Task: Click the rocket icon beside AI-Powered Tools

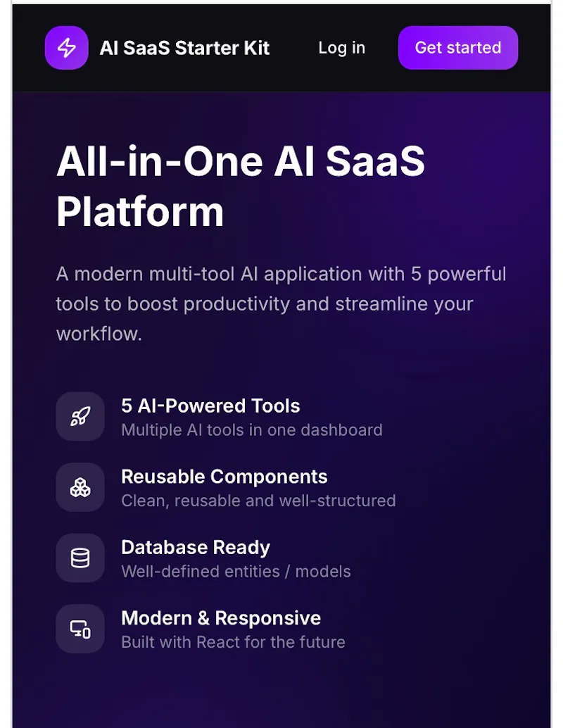Action: click(80, 417)
